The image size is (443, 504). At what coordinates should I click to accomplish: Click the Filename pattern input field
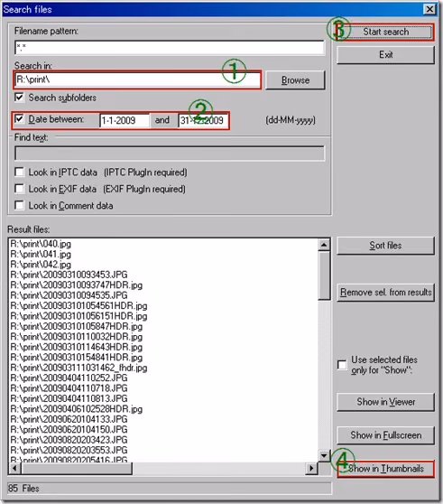tap(170, 48)
